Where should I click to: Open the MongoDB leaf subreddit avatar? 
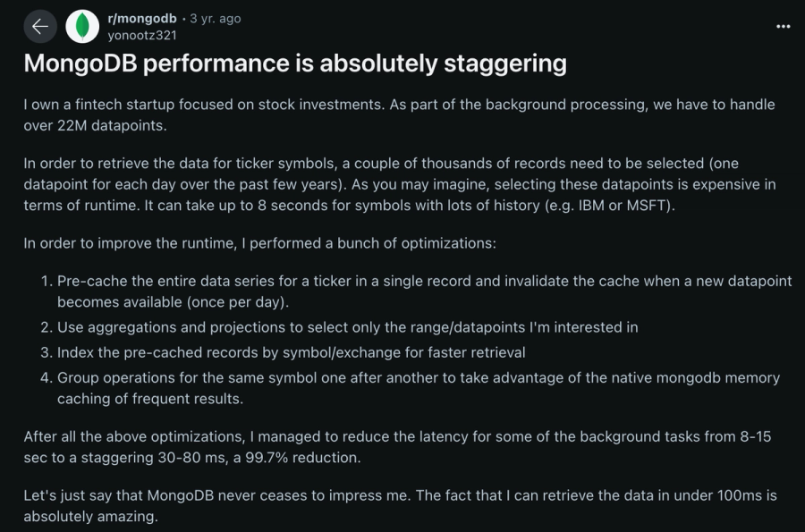pos(82,27)
